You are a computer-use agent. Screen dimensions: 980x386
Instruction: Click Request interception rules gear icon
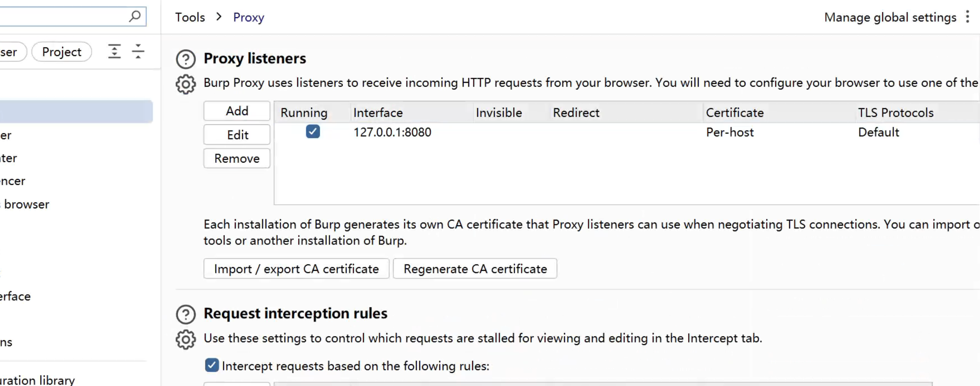(x=186, y=339)
